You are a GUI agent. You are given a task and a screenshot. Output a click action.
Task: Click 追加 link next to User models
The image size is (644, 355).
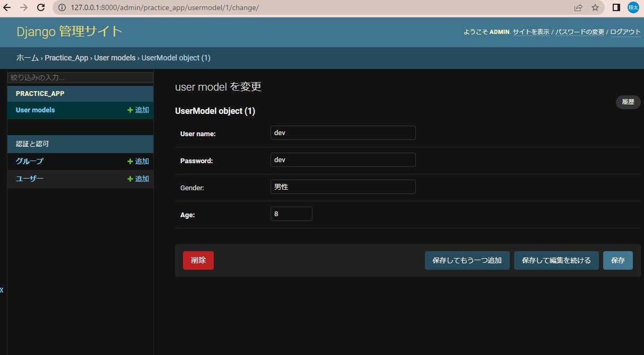[142, 110]
